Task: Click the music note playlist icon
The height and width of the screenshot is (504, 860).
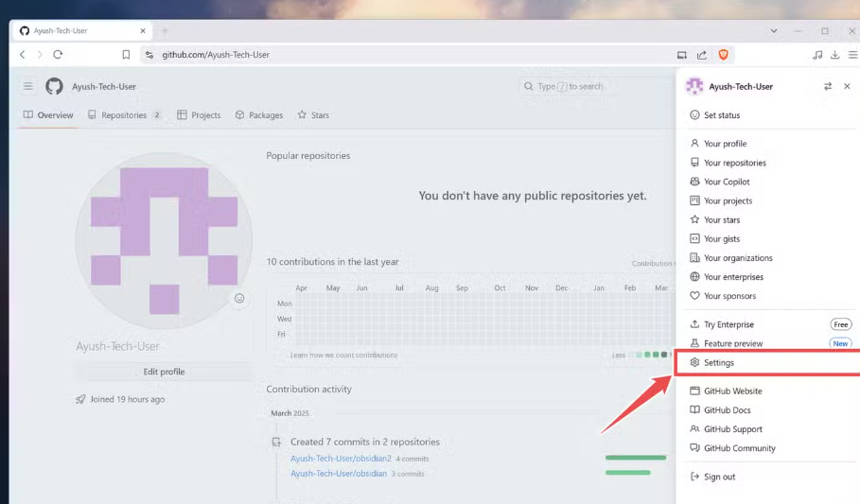Action: (x=817, y=54)
